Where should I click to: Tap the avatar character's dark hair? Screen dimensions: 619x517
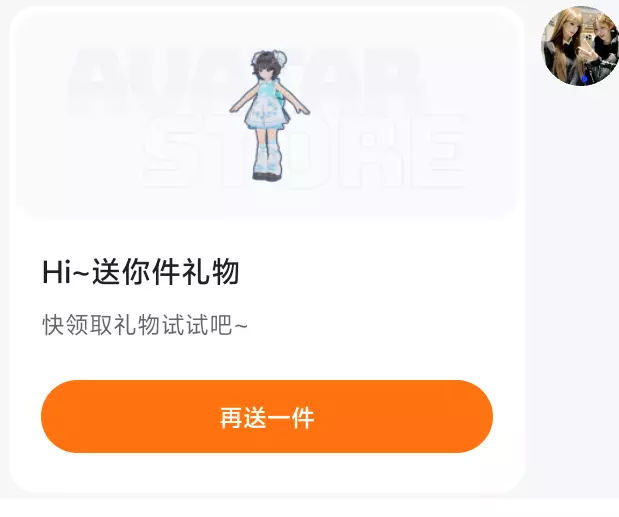[x=267, y=63]
